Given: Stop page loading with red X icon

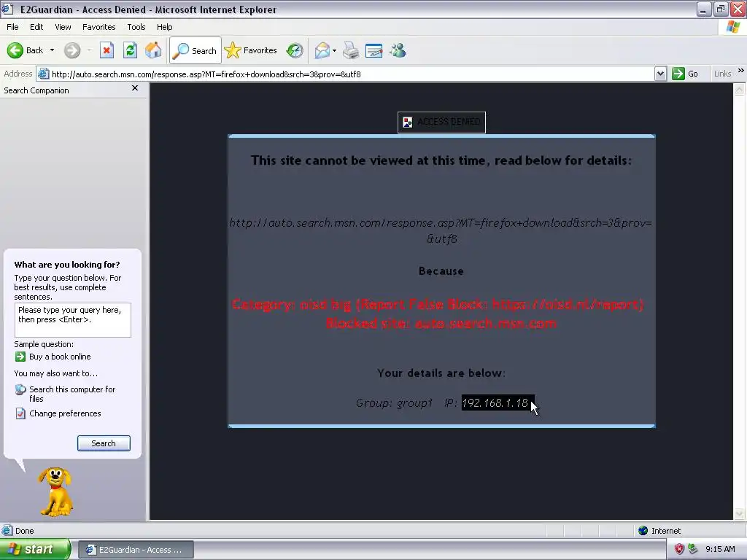Looking at the screenshot, I should tap(107, 50).
